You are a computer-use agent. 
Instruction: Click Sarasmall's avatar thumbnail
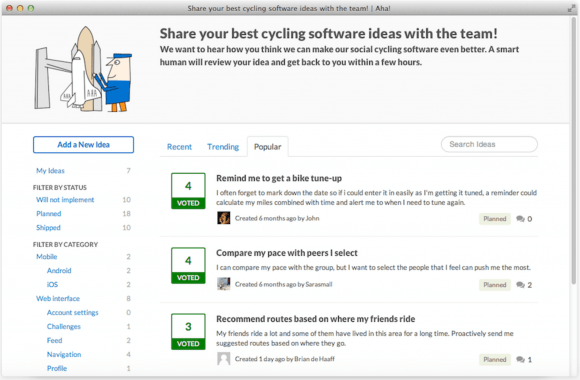click(223, 284)
